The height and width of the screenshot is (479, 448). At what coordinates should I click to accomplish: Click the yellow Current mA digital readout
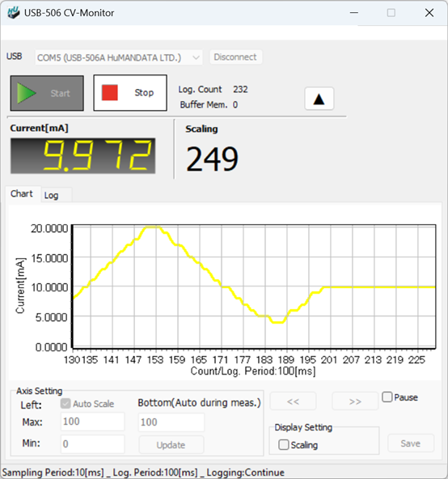pyautogui.click(x=83, y=156)
